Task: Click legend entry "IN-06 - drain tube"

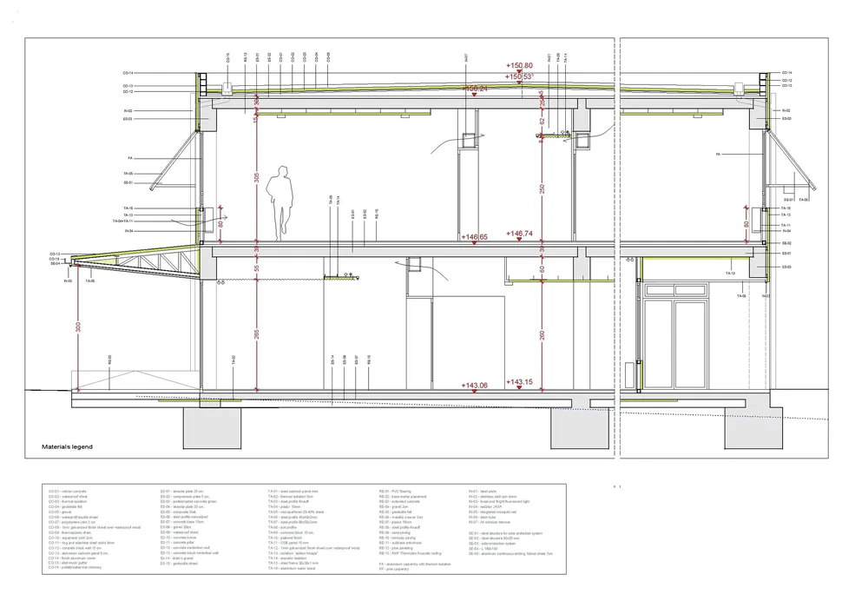Action: coord(482,517)
